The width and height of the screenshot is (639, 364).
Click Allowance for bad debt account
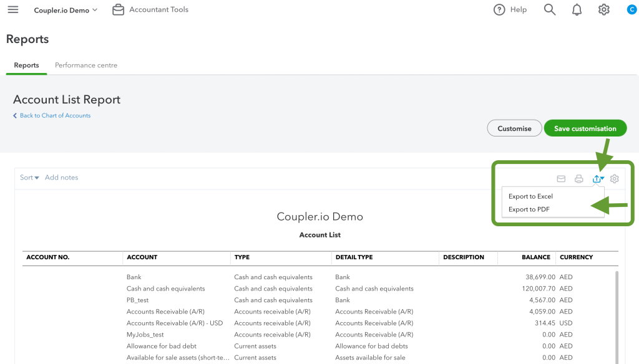[x=162, y=346]
